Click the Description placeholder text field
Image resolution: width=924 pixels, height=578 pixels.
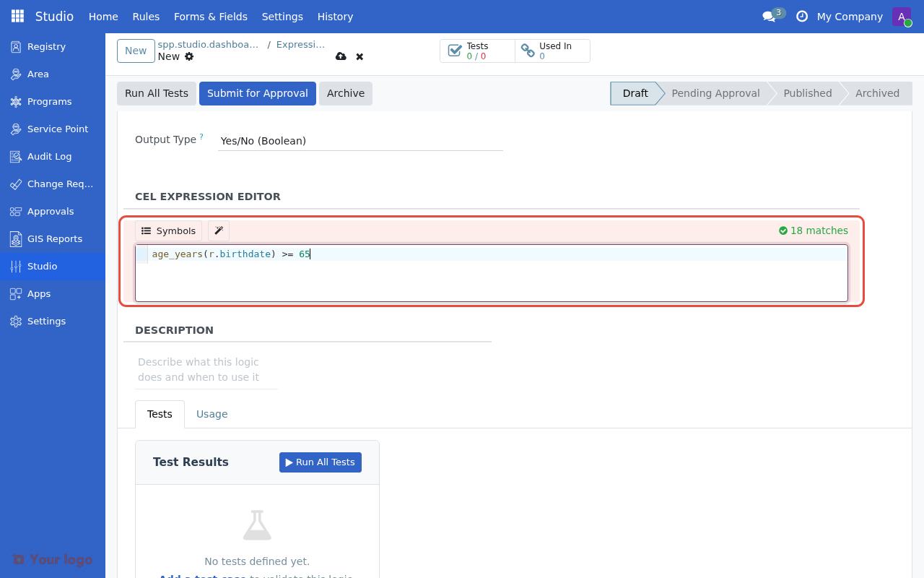(199, 368)
